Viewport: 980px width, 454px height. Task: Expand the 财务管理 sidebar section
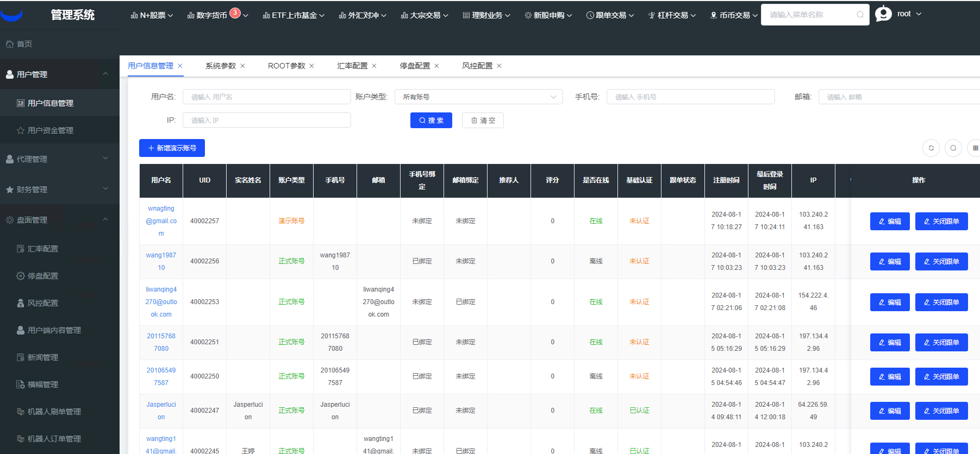click(x=60, y=190)
